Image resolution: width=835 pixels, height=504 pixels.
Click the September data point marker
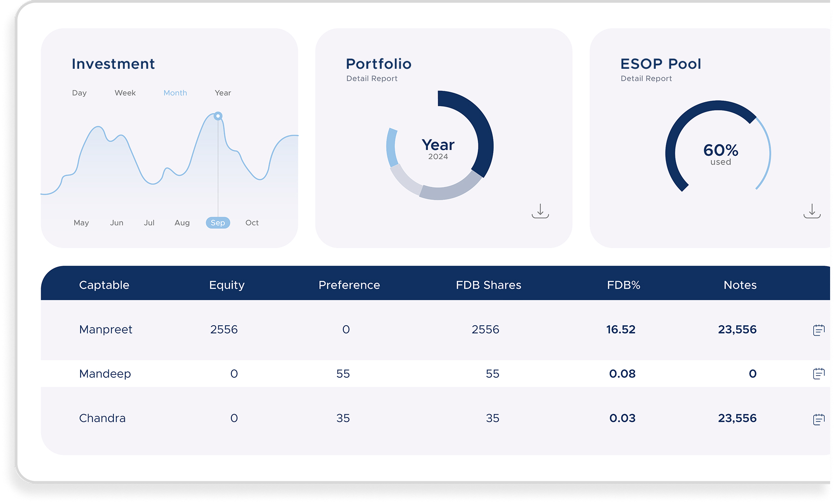pyautogui.click(x=218, y=116)
